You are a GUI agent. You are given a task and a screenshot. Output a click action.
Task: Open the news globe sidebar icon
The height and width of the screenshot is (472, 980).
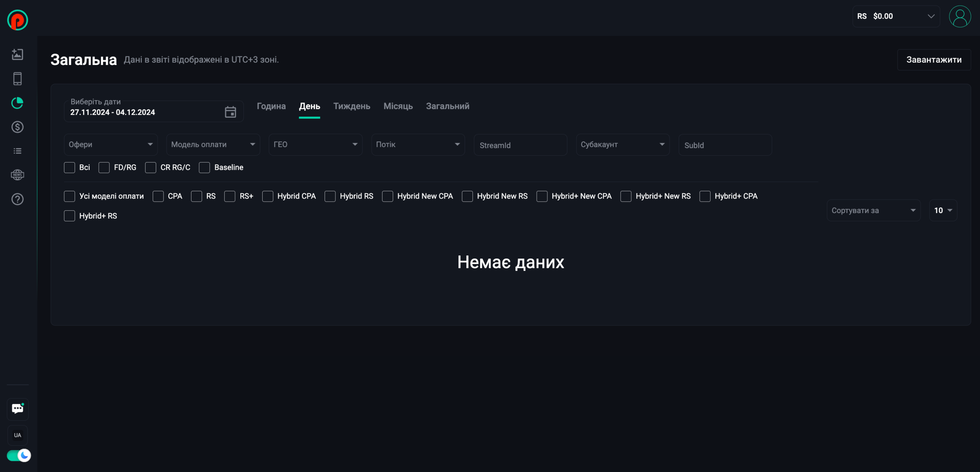point(18,175)
